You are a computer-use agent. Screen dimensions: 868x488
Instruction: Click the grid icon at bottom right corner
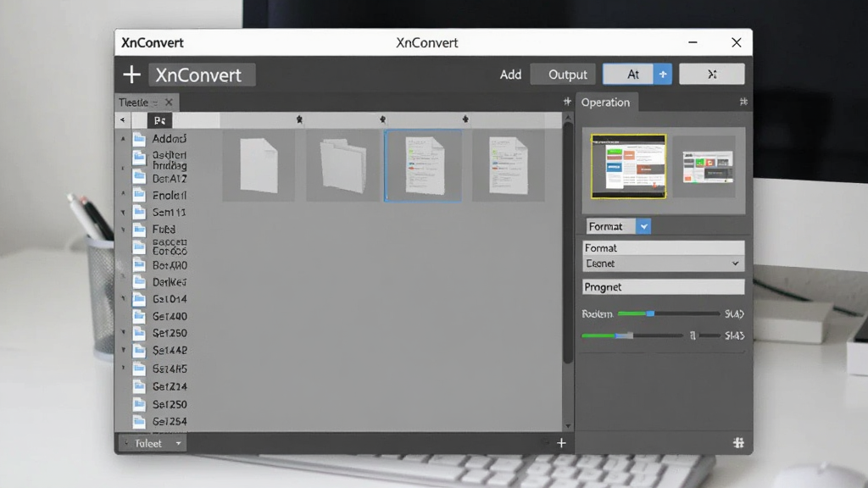[x=738, y=442]
